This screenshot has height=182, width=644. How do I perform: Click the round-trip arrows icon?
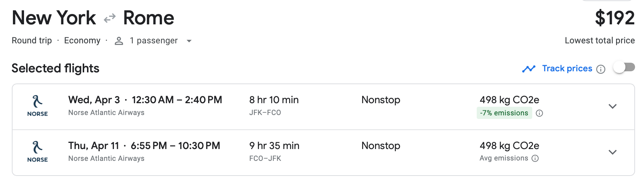pos(110,18)
